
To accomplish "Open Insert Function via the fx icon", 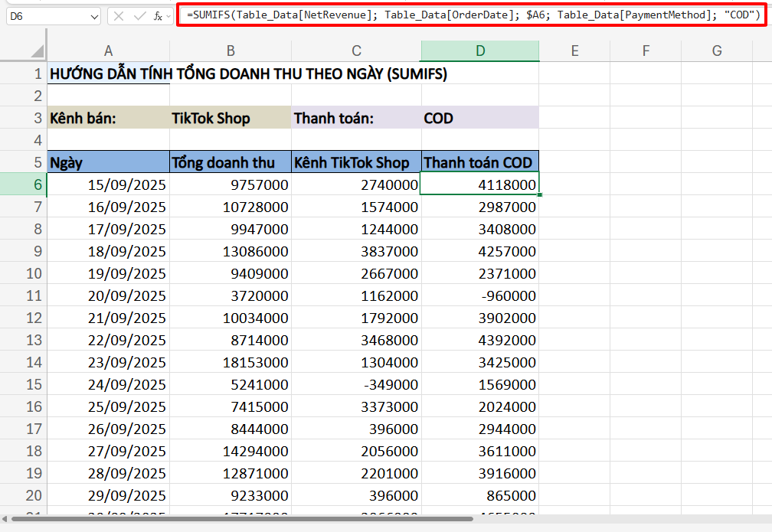I will pyautogui.click(x=156, y=15).
